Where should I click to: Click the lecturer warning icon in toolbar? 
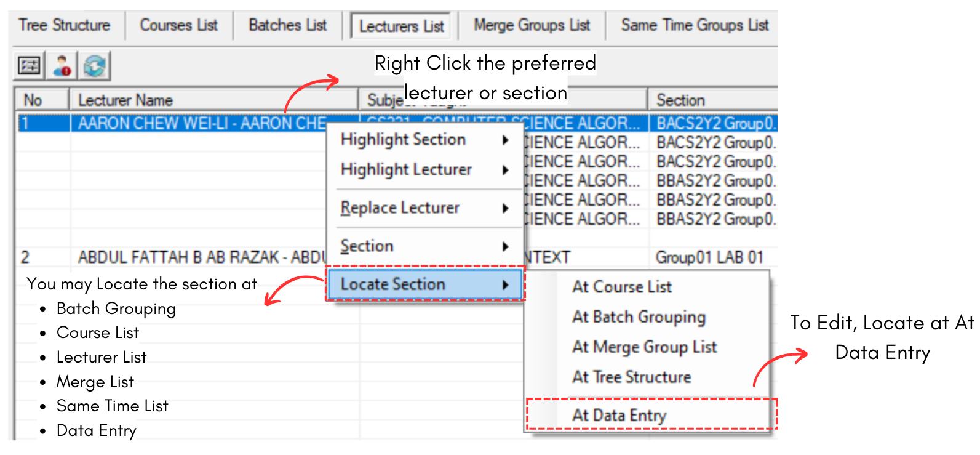tap(62, 66)
